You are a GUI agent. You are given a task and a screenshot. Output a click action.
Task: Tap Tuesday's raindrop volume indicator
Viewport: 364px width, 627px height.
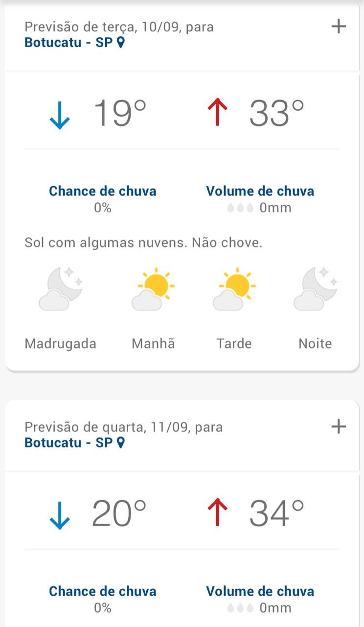(x=240, y=208)
